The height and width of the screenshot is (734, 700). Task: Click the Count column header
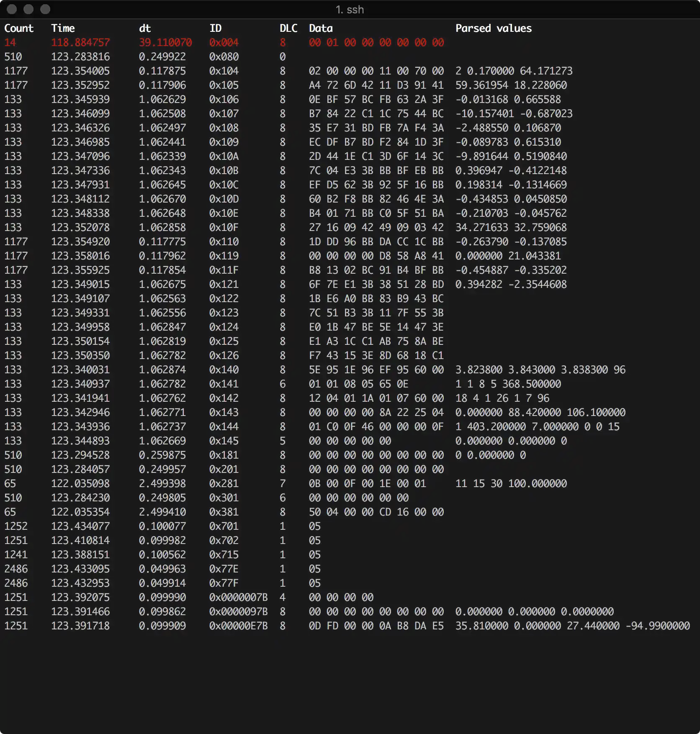[x=19, y=28]
